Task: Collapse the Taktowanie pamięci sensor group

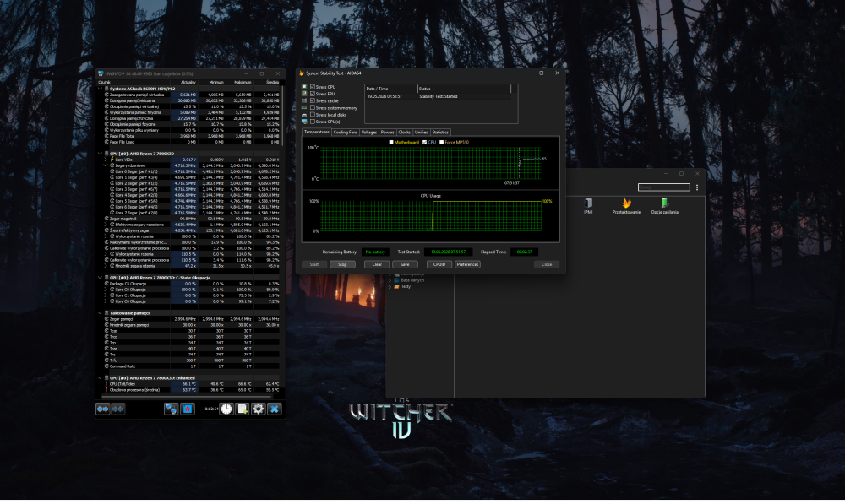Action: 101,313
